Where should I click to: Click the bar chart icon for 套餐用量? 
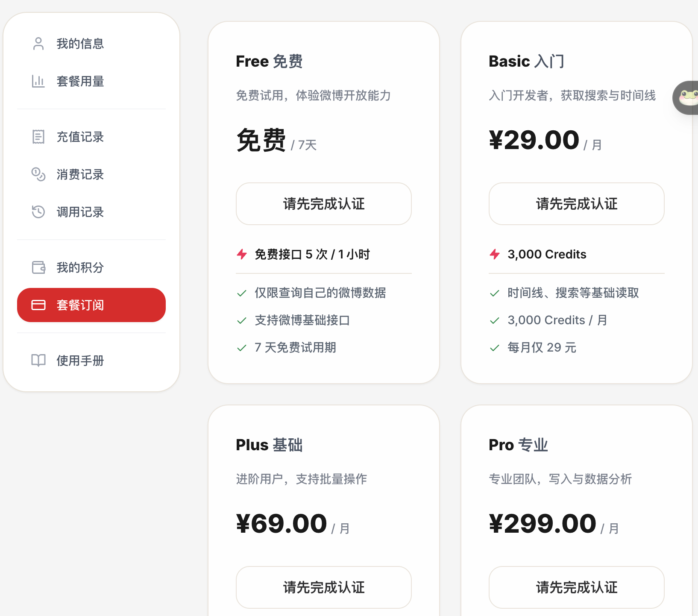point(38,81)
